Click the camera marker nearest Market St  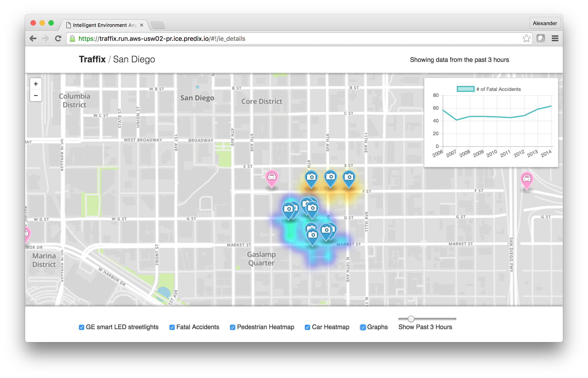[x=313, y=235]
